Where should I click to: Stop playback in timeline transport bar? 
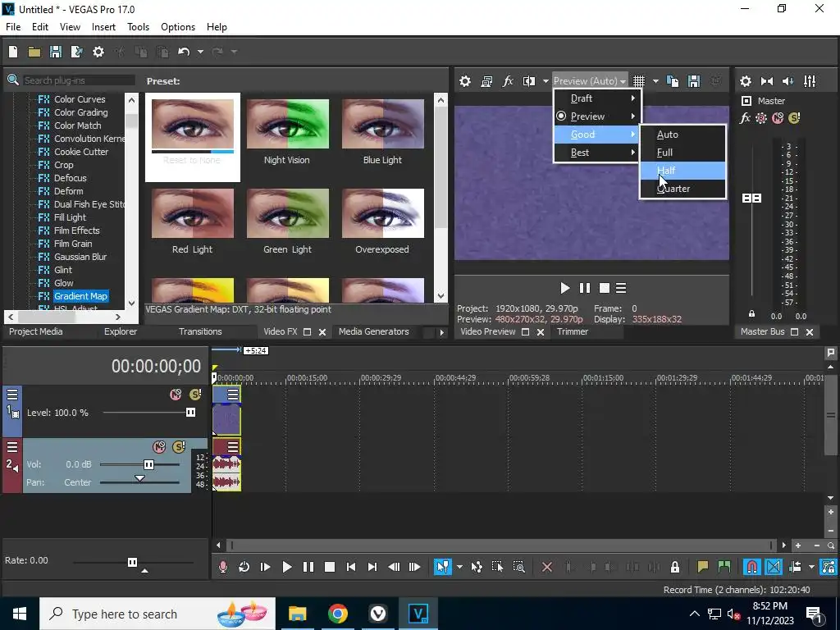tap(330, 567)
